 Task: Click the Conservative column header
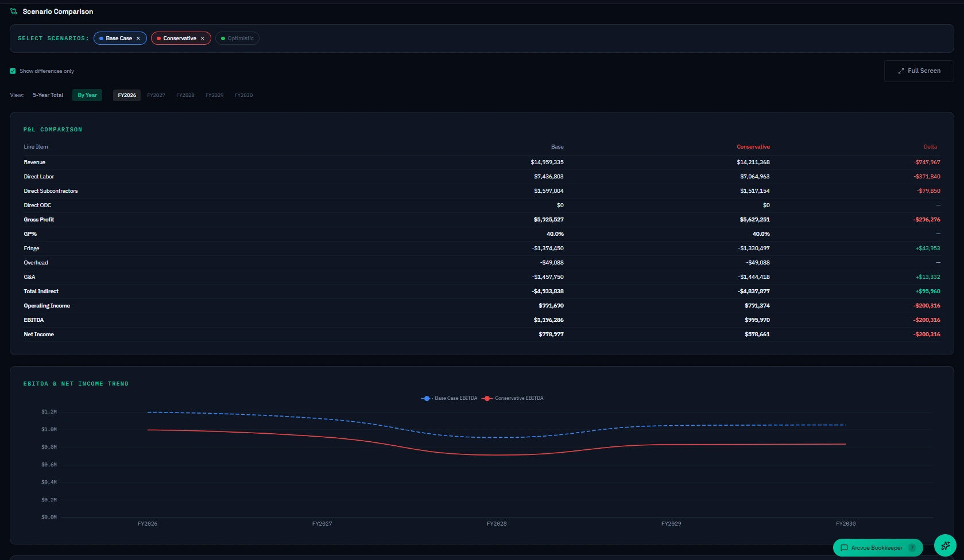click(753, 147)
